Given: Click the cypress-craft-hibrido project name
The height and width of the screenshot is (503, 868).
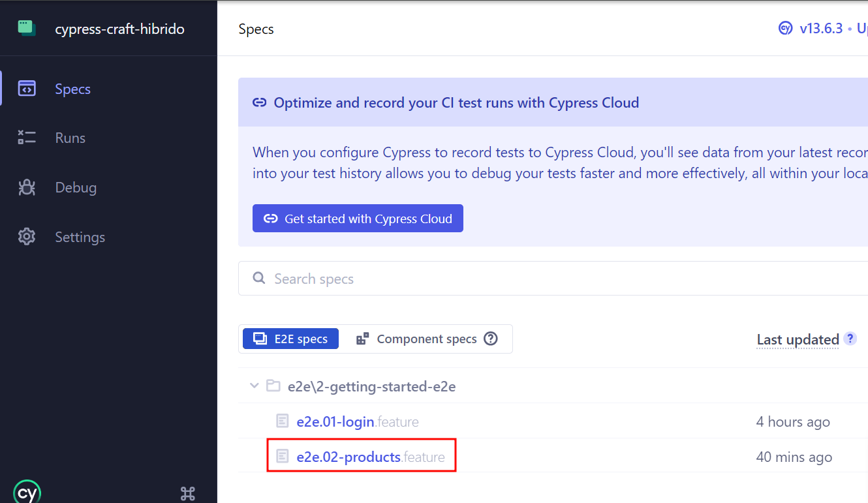Looking at the screenshot, I should [x=119, y=29].
